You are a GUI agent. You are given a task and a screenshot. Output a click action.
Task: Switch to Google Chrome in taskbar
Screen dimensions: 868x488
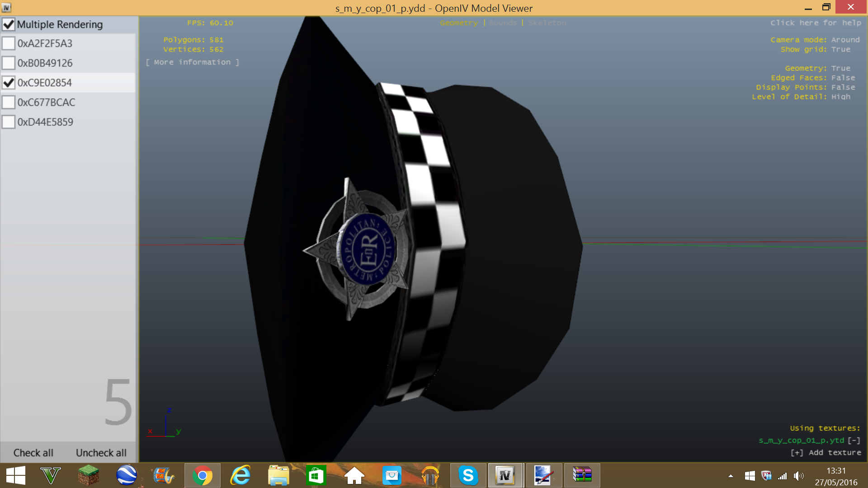(202, 475)
